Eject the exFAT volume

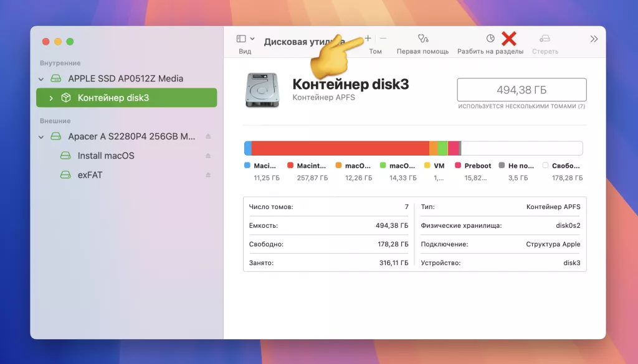(207, 175)
